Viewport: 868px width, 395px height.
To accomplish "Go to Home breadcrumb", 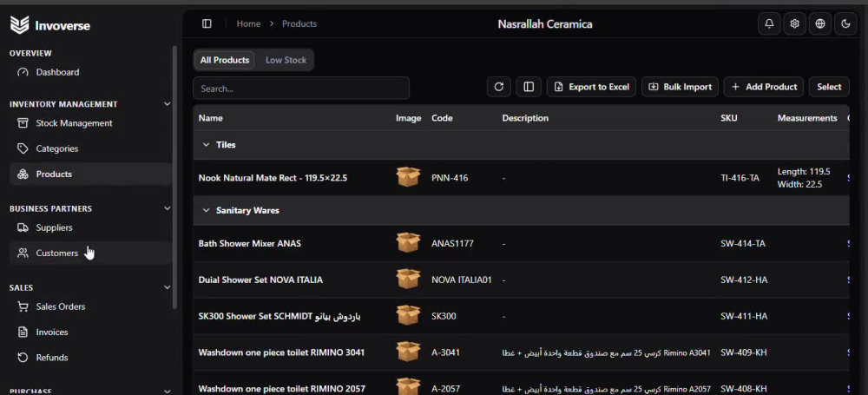I will click(x=248, y=23).
